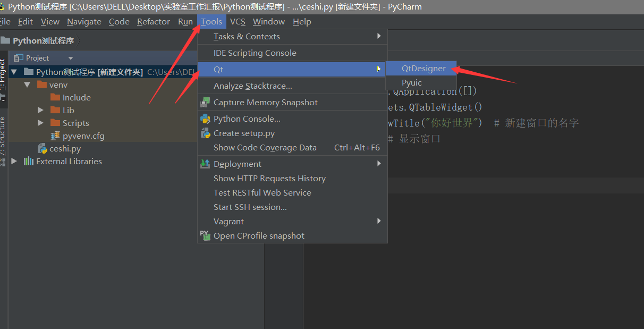Image resolution: width=644 pixels, height=329 pixels.
Task: Run Pyuic from the Qt submenu
Action: coord(421,82)
